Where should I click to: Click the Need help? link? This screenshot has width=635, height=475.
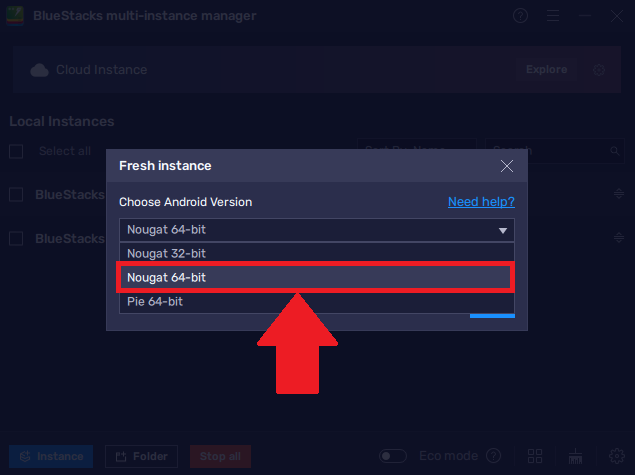point(481,202)
